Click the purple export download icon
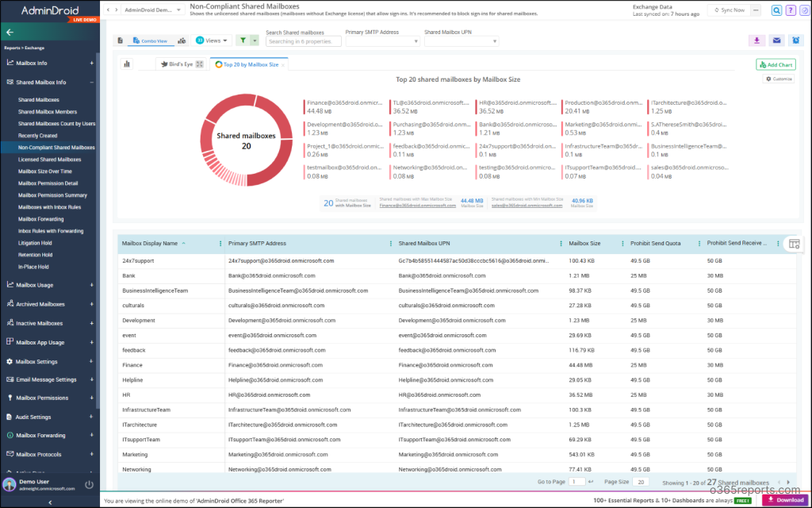 coord(756,40)
